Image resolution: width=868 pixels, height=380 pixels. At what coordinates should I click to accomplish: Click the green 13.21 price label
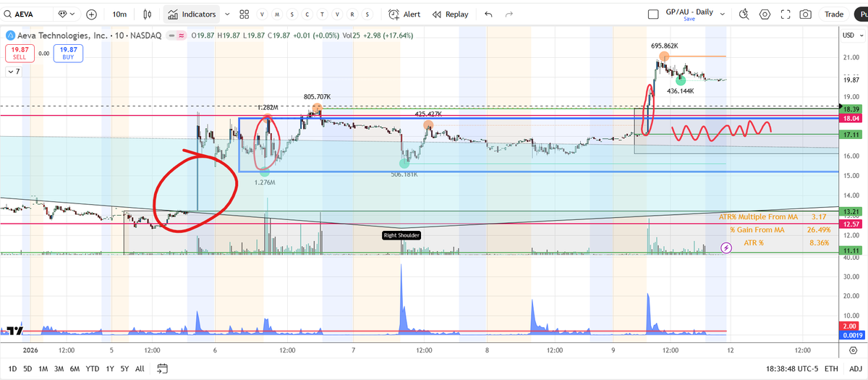click(x=850, y=211)
